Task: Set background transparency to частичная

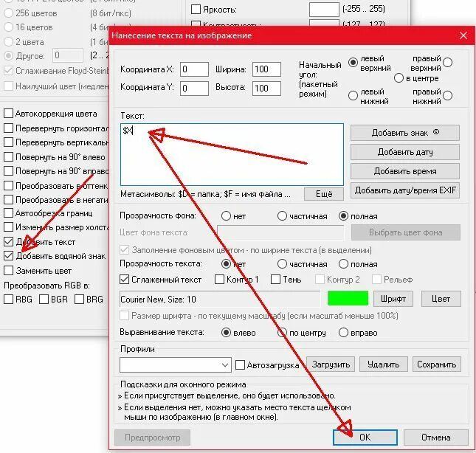Action: (x=282, y=216)
